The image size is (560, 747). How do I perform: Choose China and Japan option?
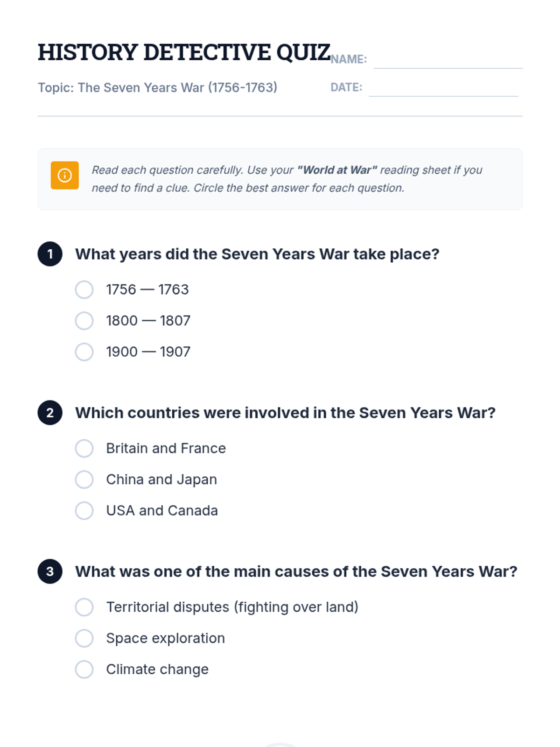(84, 479)
